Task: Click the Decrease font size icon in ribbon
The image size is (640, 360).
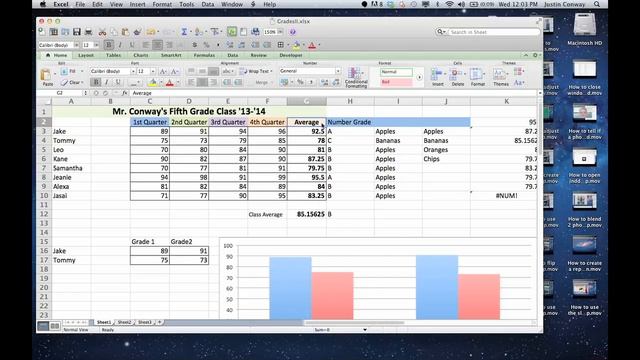Action: pos(174,71)
